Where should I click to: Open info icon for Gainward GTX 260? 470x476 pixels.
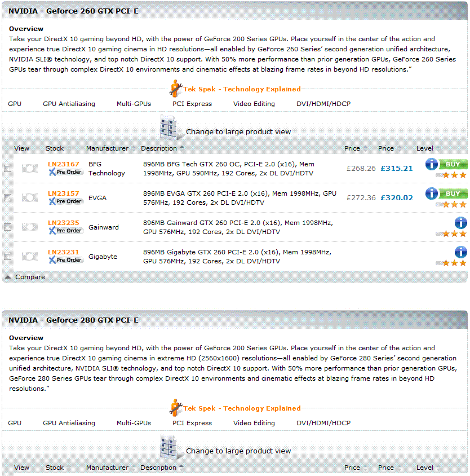(460, 223)
